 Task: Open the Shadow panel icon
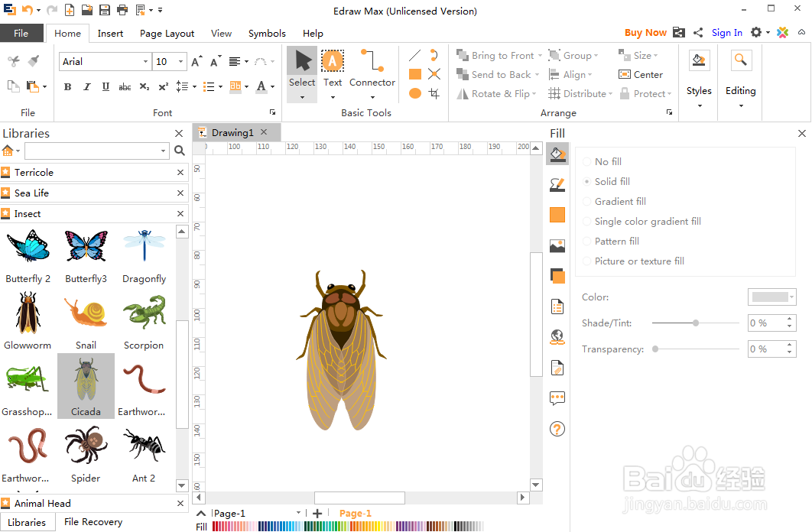click(557, 215)
